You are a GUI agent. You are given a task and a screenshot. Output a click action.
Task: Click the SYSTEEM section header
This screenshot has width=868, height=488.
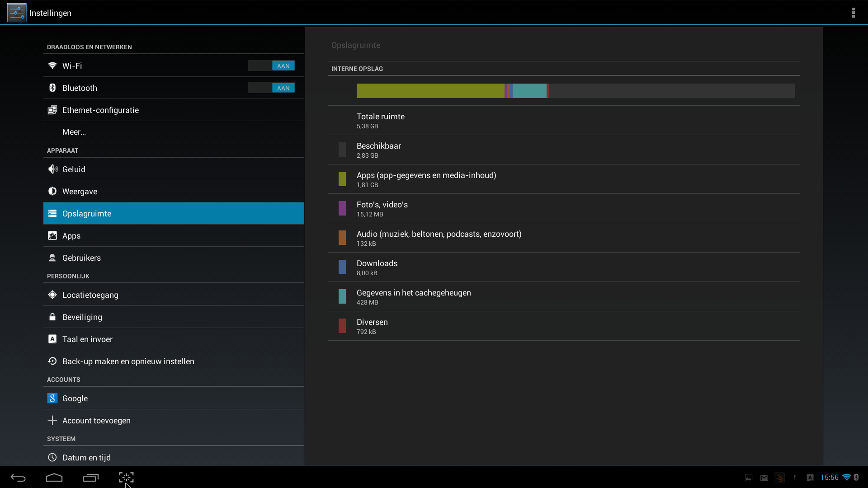[x=61, y=439]
